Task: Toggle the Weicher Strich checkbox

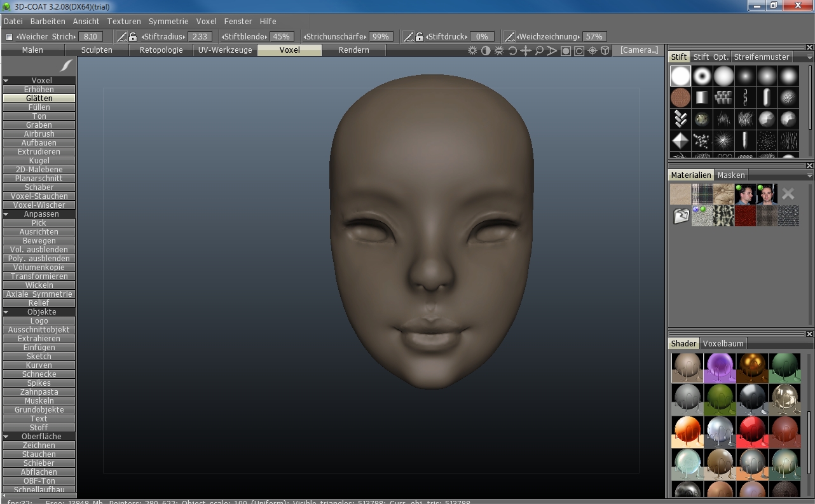Action: click(x=9, y=37)
